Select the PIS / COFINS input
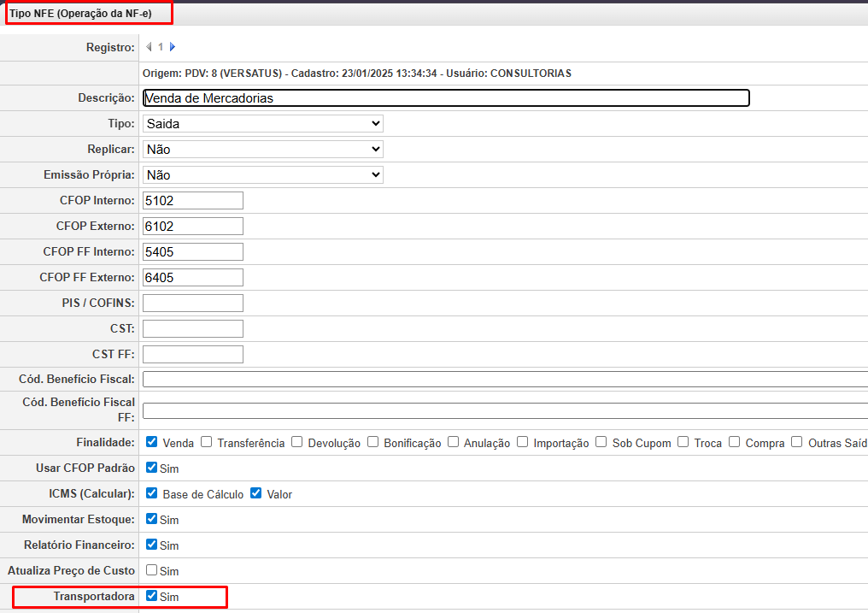 pyautogui.click(x=193, y=304)
